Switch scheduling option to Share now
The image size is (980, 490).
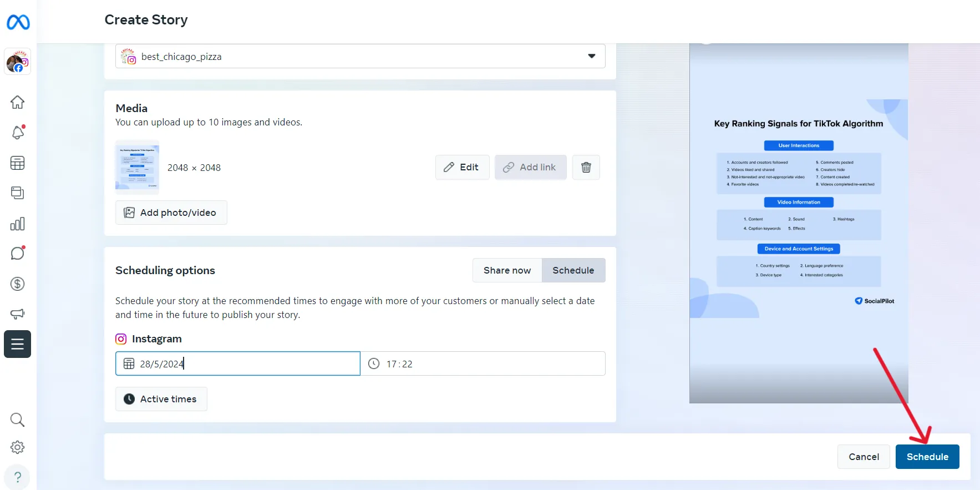[x=507, y=270]
